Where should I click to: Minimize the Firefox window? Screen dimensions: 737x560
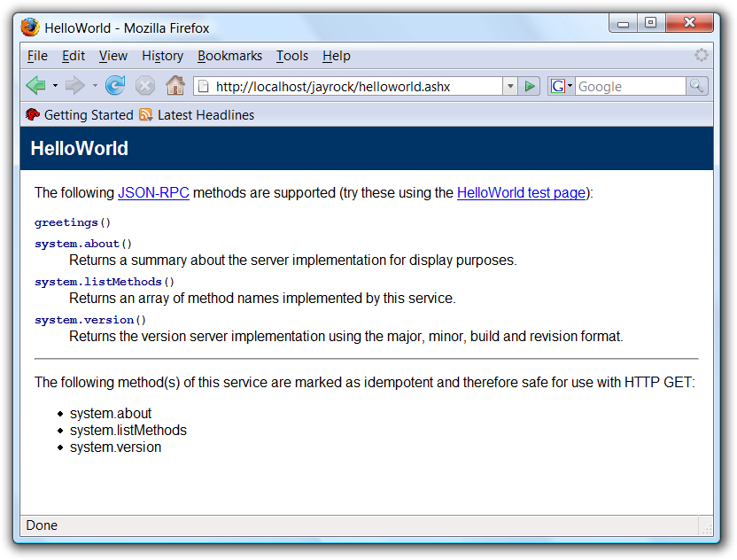point(623,23)
